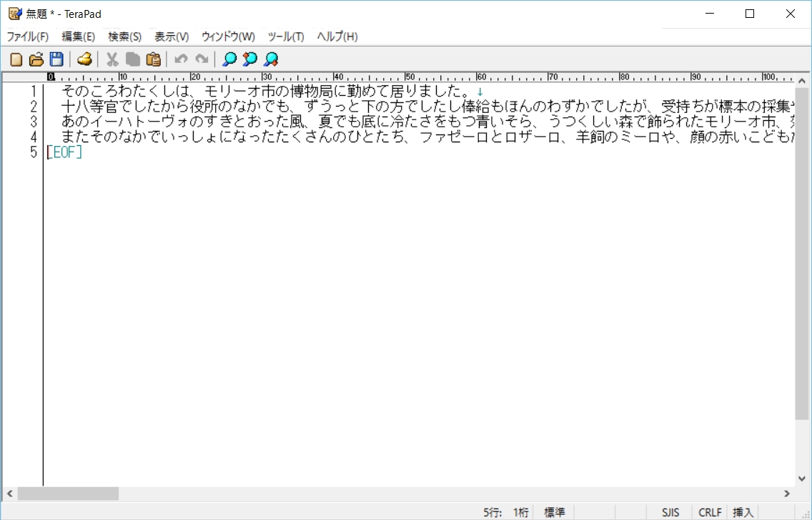Click line number 4 in the gutter
Image resolution: width=812 pixels, height=520 pixels.
[x=34, y=137]
